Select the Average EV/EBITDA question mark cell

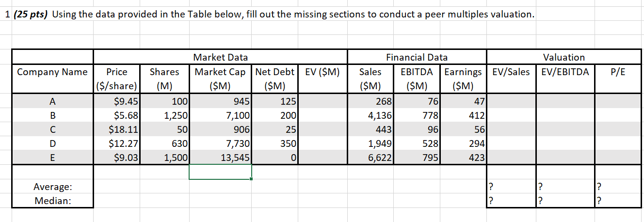coord(563,186)
